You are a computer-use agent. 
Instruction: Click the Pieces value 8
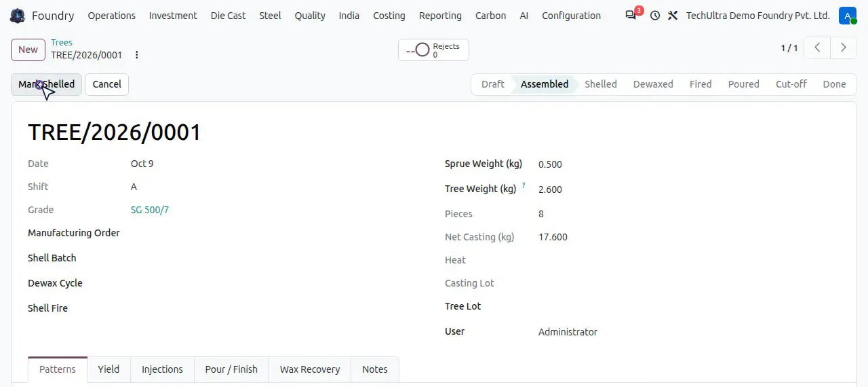[x=541, y=214]
